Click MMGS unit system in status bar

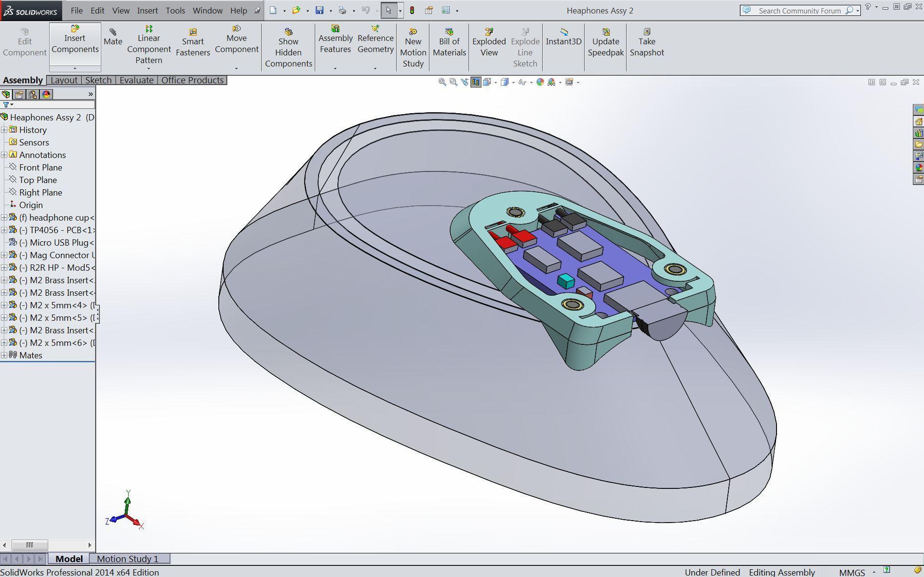click(852, 572)
